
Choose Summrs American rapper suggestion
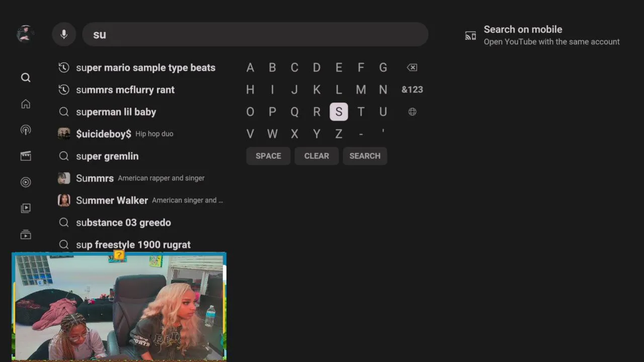[141, 178]
